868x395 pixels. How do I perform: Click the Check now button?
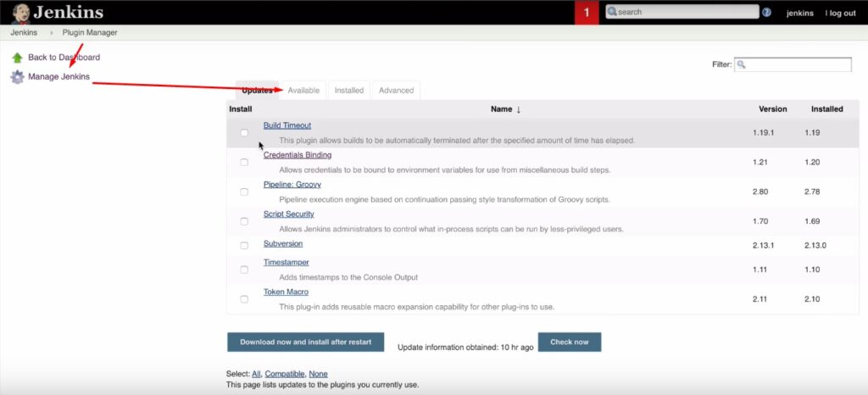(569, 342)
